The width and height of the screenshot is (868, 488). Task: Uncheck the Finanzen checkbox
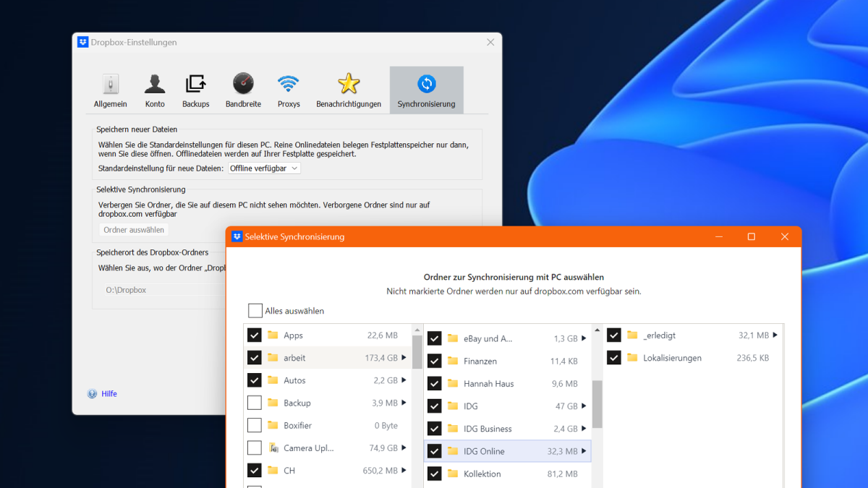click(x=434, y=360)
